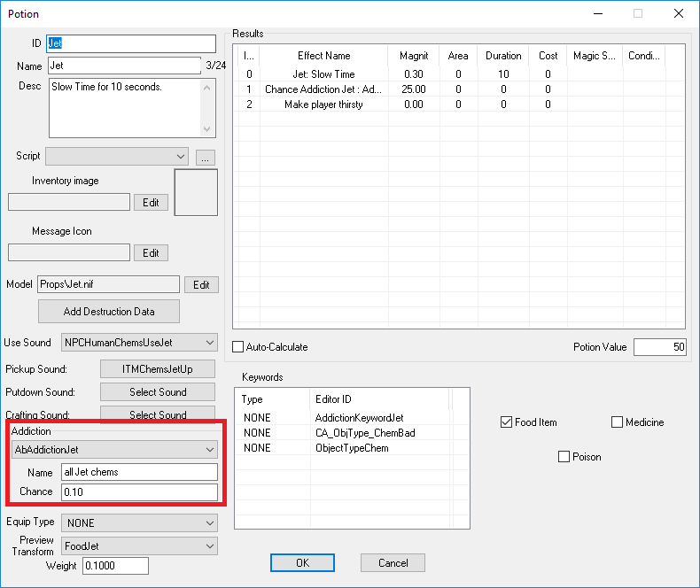Click the Magnit column header
Image resolution: width=700 pixels, height=588 pixels.
(414, 56)
